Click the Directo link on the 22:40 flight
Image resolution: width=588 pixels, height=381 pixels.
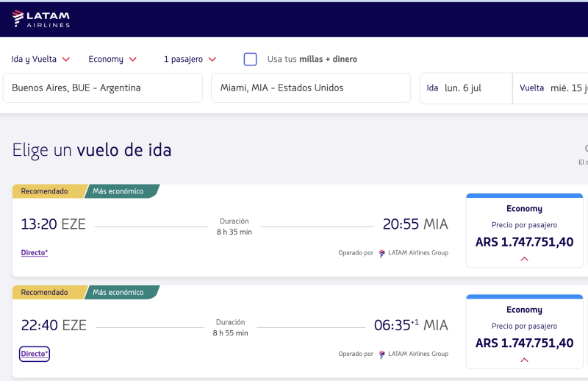[35, 354]
